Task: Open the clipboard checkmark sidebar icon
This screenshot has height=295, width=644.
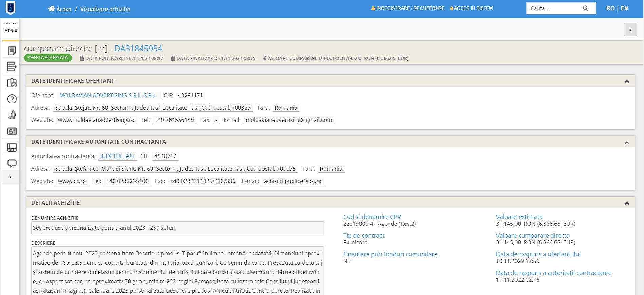Action: pyautogui.click(x=12, y=83)
